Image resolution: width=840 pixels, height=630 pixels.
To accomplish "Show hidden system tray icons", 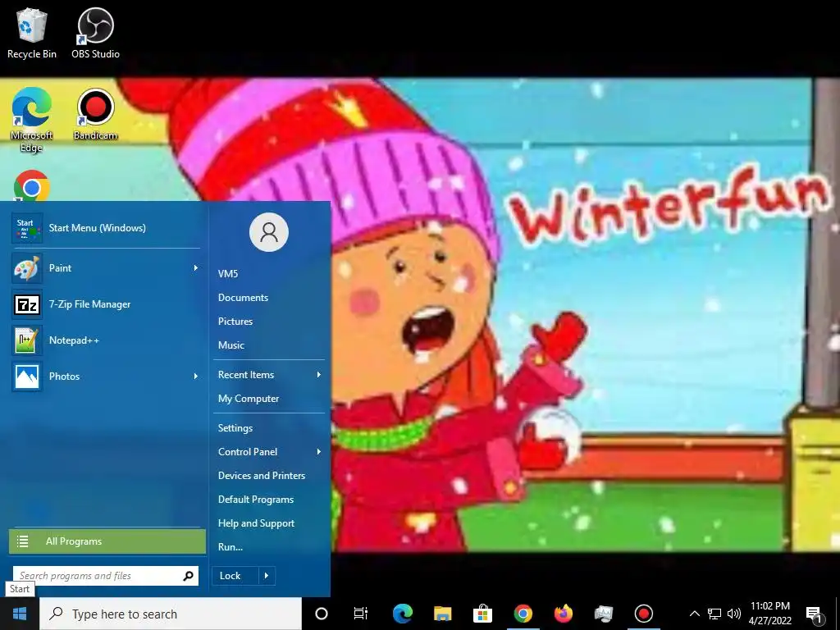I will tap(694, 614).
